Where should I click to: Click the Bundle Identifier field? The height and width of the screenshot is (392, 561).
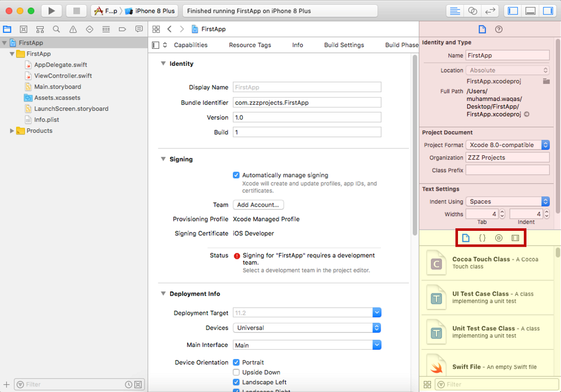[x=307, y=103]
